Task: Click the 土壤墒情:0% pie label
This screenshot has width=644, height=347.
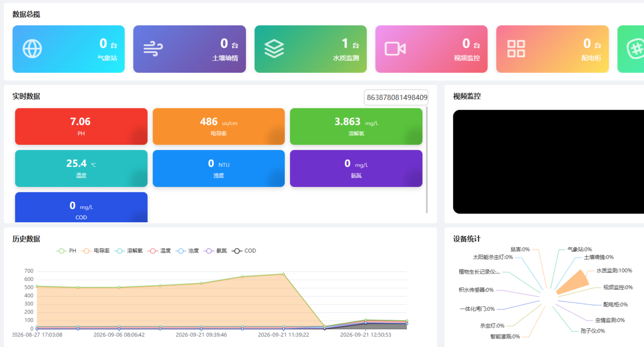Action: (x=599, y=257)
